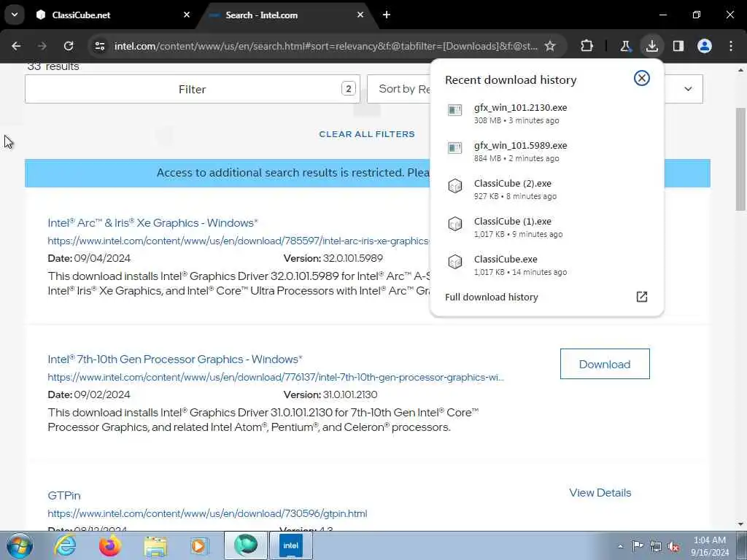View site information icon in address bar
Screen dimensions: 747x560
[x=100, y=46]
